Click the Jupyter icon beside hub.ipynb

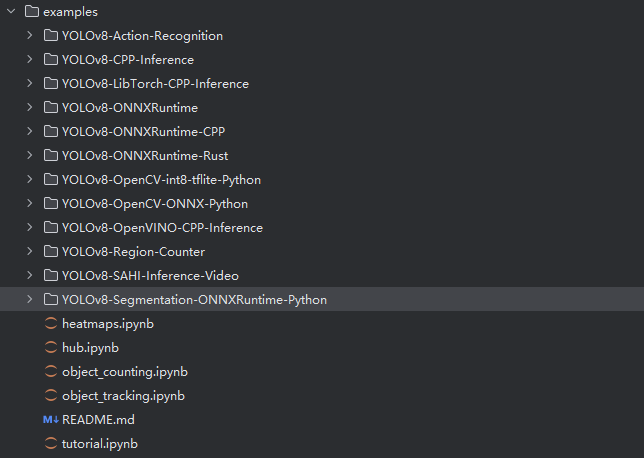[51, 348]
